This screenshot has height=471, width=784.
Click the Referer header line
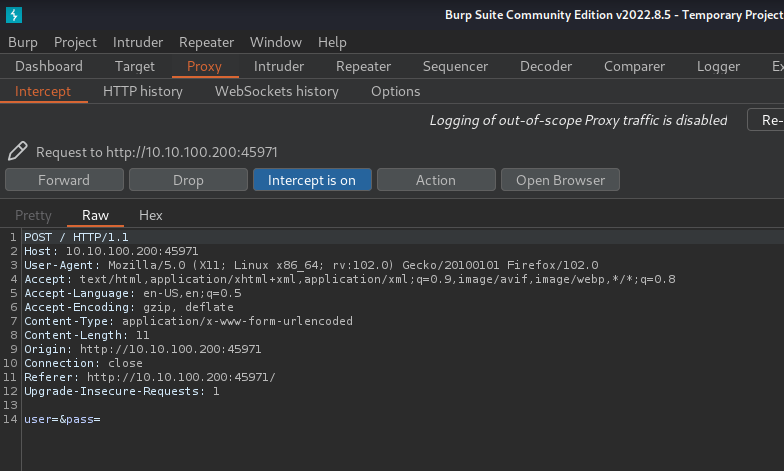[x=150, y=377]
